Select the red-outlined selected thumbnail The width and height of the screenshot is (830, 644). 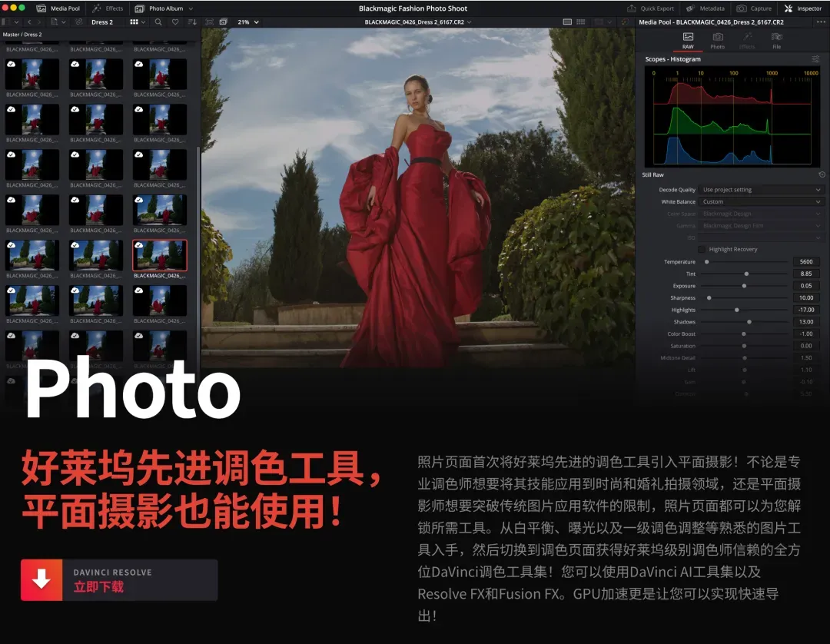click(159, 255)
